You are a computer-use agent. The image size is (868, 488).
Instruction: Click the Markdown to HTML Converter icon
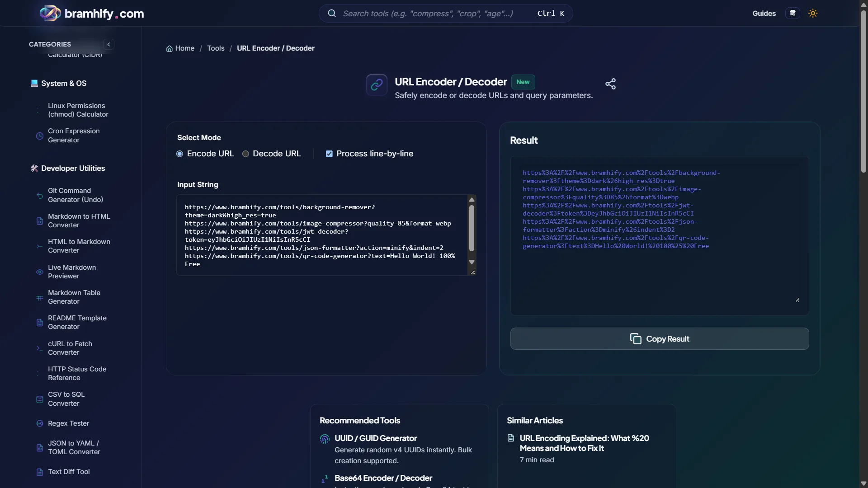[40, 221]
